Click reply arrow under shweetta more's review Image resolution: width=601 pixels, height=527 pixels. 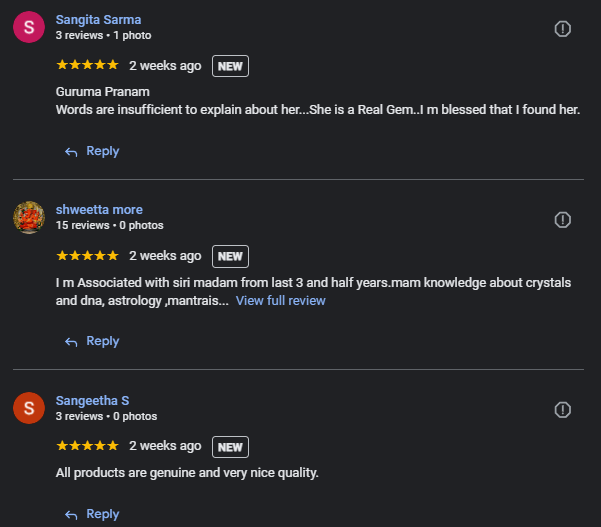[x=71, y=342]
